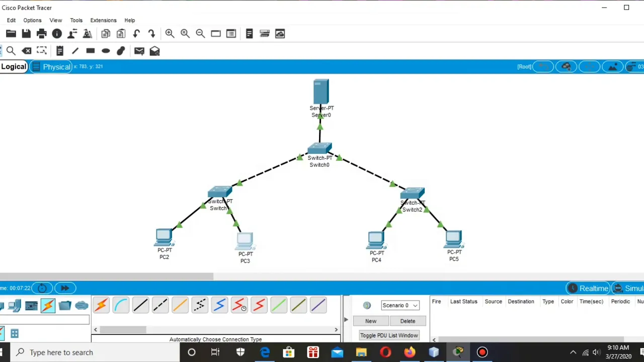Reset simulation time with the power cycle button

tap(42, 288)
